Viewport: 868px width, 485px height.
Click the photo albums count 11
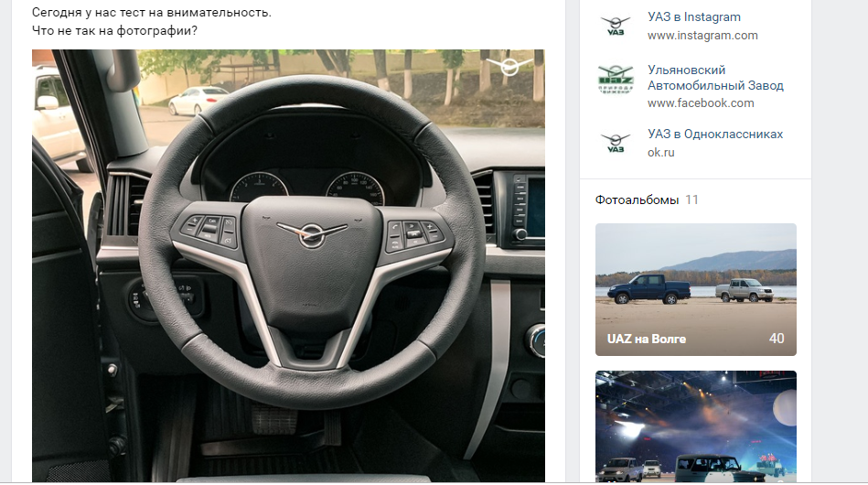click(x=691, y=199)
